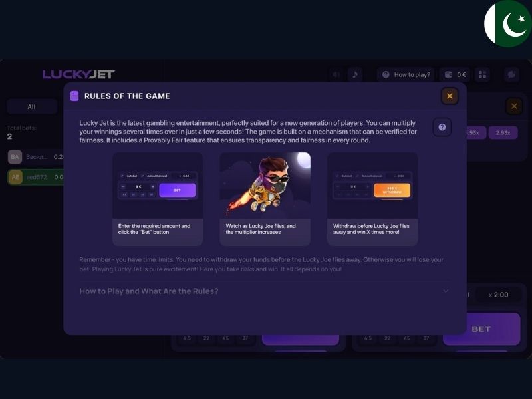Image resolution: width=532 pixels, height=399 pixels.
Task: Click the x 2.00 auto-withdrawal field
Action: 498,295
